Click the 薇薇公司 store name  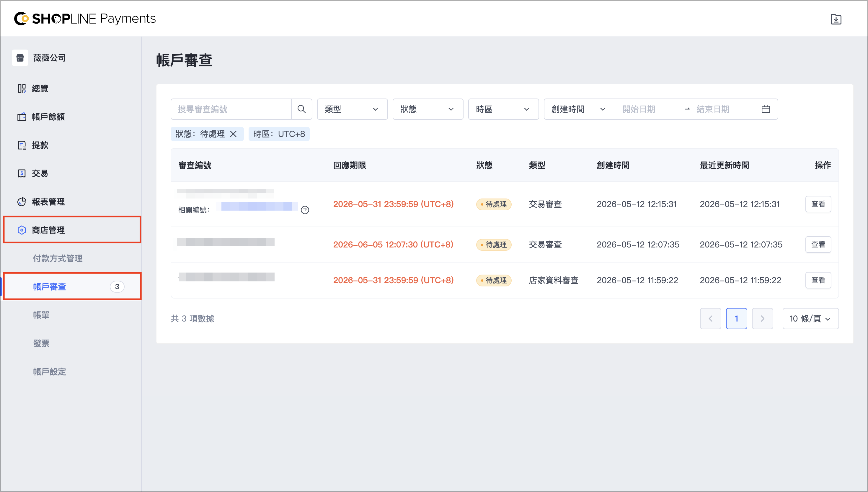(x=49, y=58)
